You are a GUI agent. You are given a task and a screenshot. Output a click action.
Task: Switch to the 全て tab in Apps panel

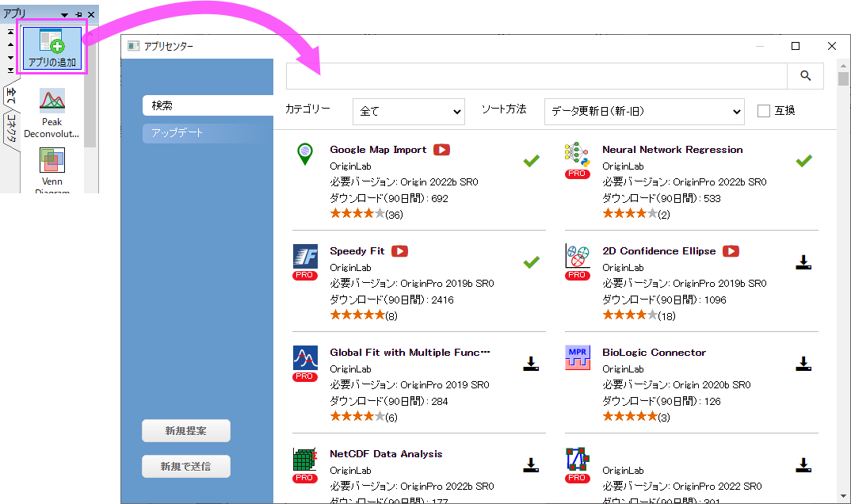(x=11, y=97)
